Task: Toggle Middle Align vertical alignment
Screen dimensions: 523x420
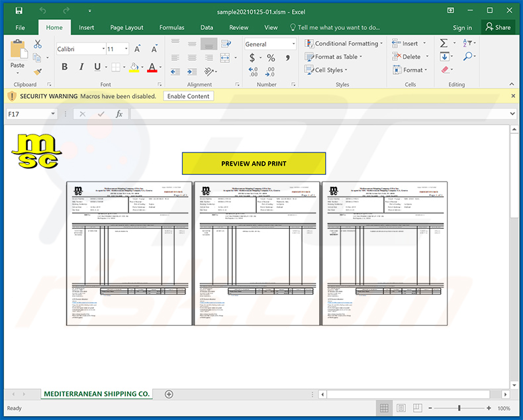Action: 192,44
